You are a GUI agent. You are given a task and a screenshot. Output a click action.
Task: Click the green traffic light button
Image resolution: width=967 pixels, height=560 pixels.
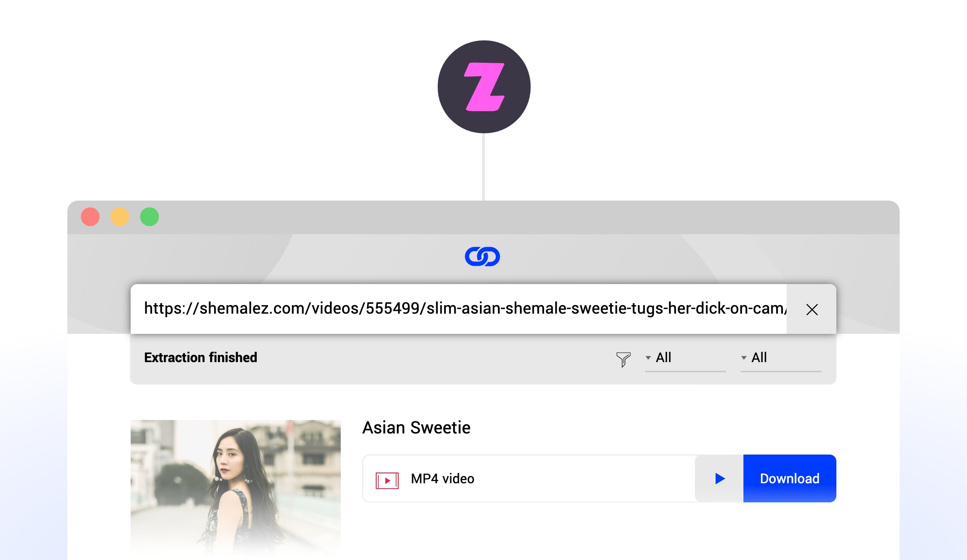149,217
